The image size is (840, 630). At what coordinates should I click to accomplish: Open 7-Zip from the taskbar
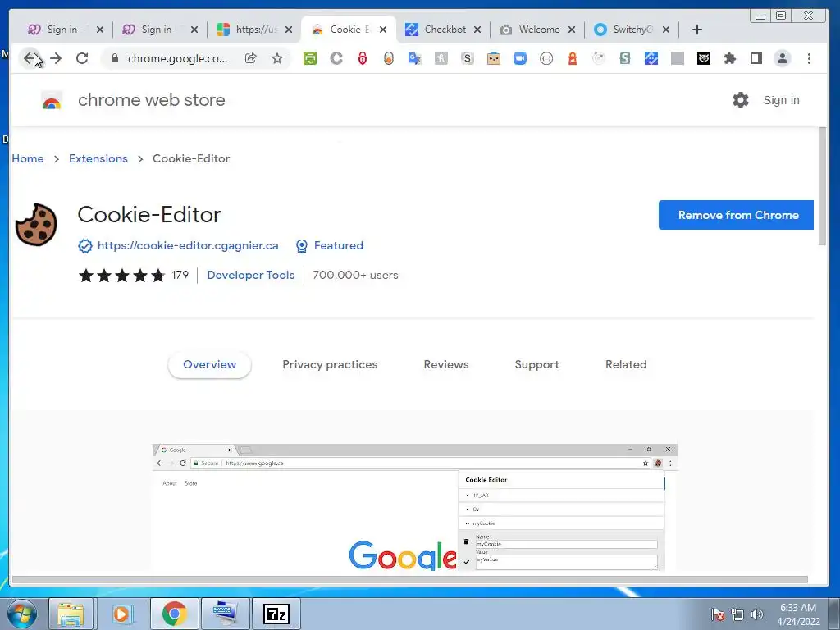pyautogui.click(x=276, y=614)
